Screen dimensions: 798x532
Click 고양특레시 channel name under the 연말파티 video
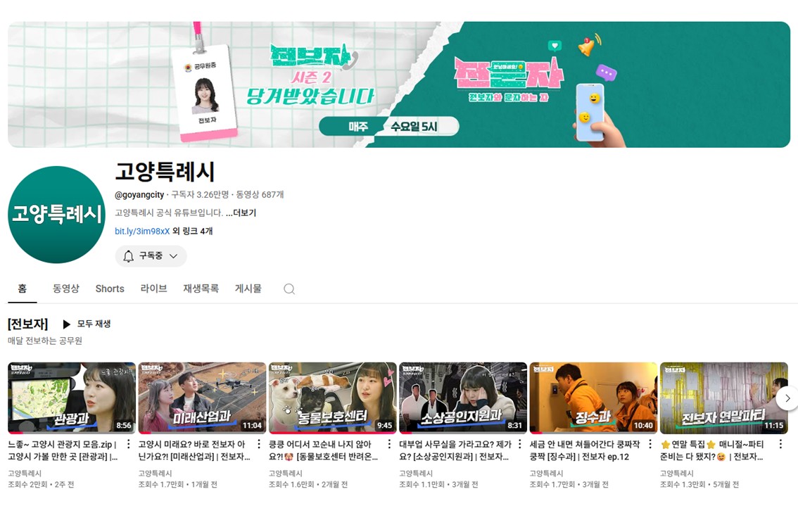[x=677, y=474]
